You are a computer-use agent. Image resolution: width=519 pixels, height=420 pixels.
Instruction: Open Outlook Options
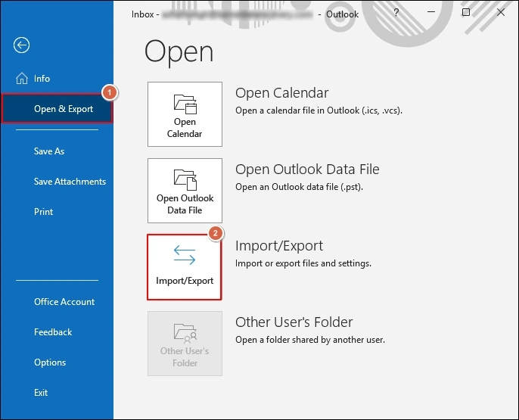[50, 362]
